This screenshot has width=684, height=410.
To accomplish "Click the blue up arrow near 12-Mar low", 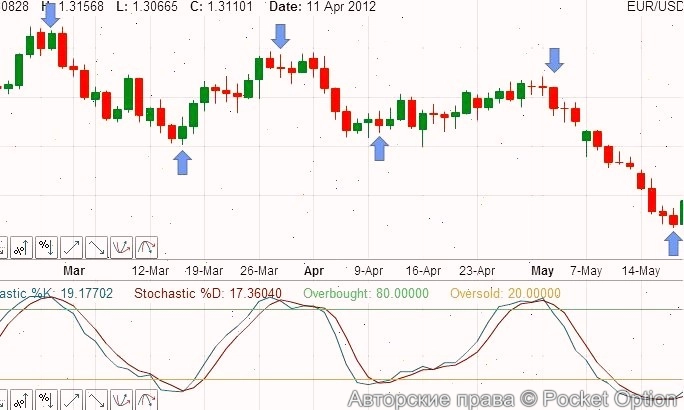I will point(182,161).
